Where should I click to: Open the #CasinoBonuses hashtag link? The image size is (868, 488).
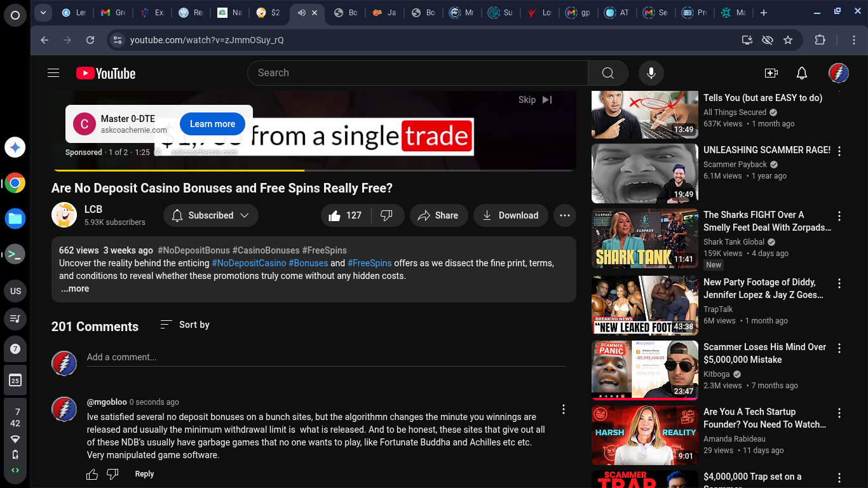click(x=266, y=250)
